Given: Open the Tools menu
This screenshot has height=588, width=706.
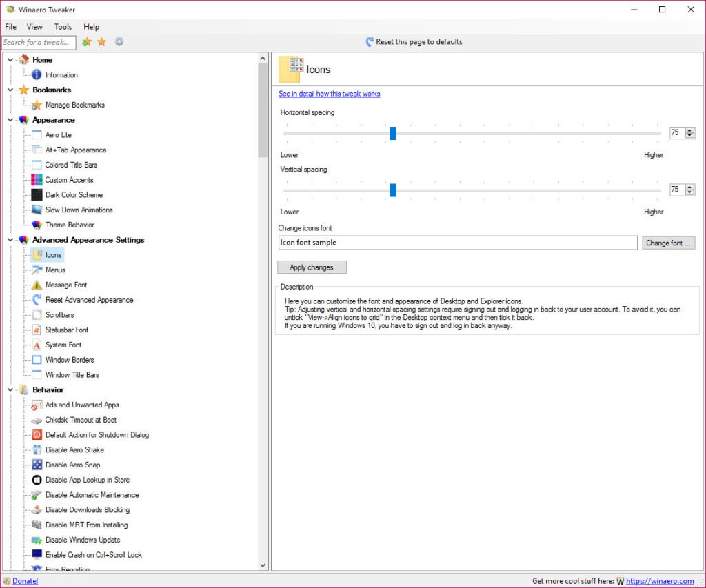Looking at the screenshot, I should pos(63,27).
